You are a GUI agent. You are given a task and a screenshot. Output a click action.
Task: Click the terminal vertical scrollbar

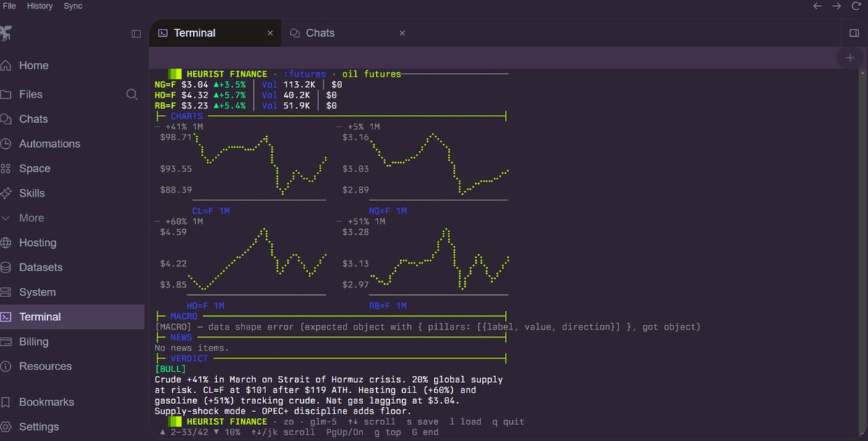coord(863,253)
